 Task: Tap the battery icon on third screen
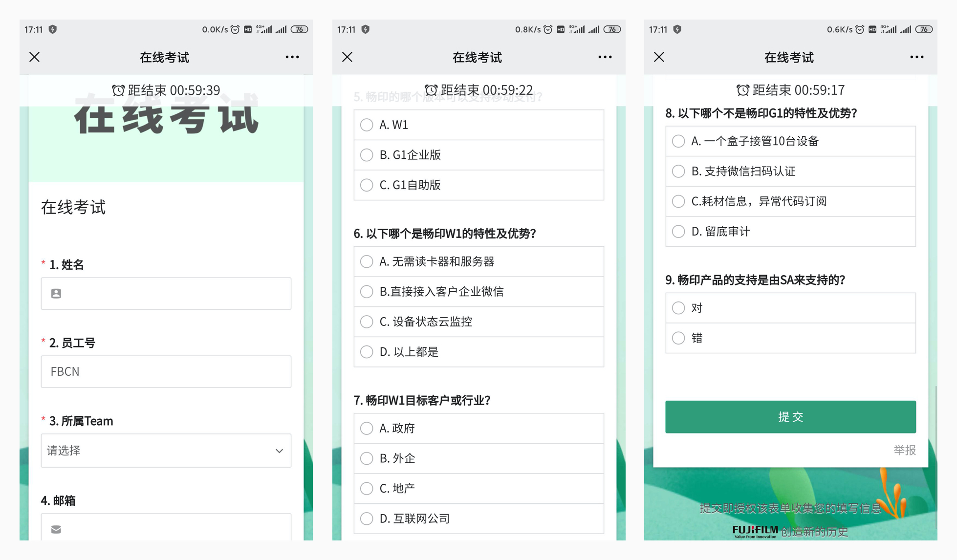pos(924,29)
